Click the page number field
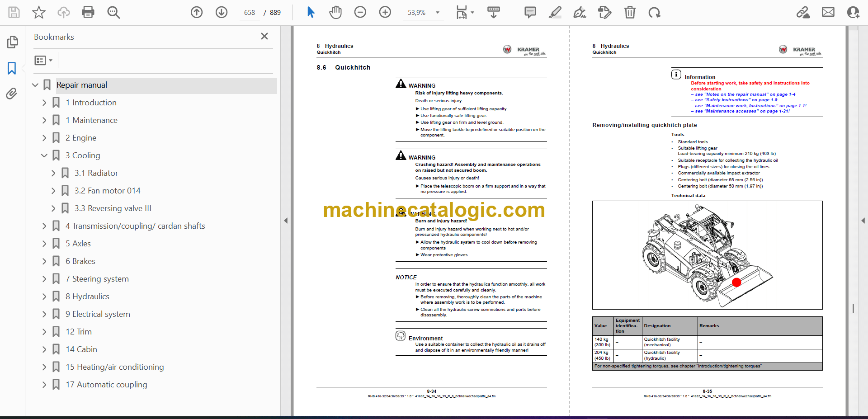 point(250,13)
